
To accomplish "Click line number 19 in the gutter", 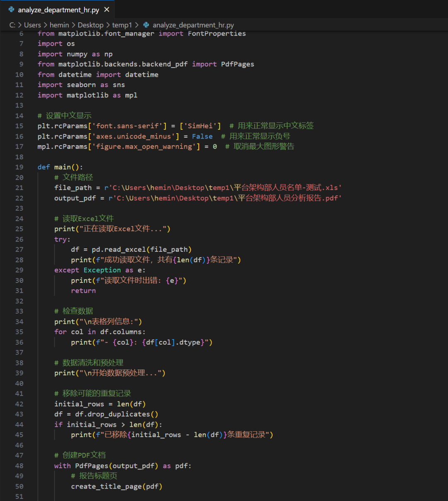I will click(19, 167).
